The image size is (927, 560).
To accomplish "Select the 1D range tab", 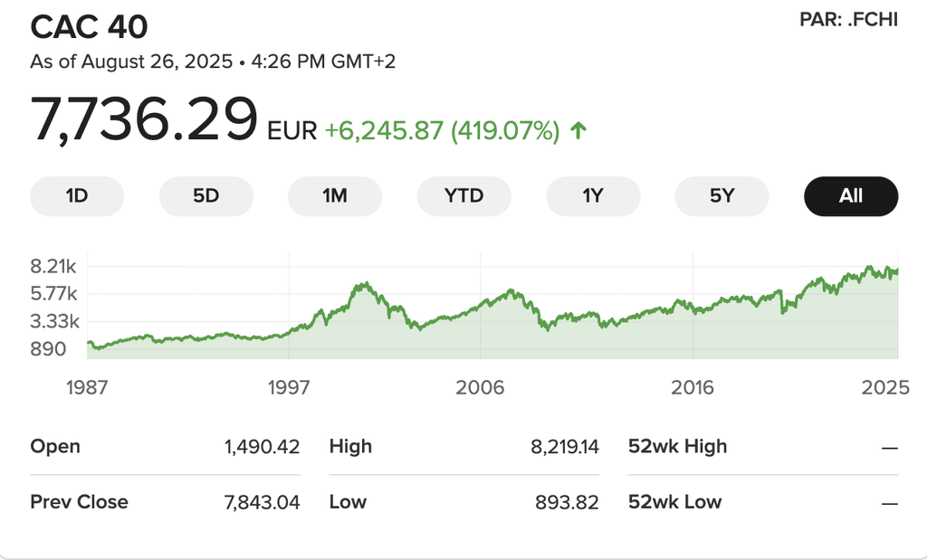I will tap(77, 195).
